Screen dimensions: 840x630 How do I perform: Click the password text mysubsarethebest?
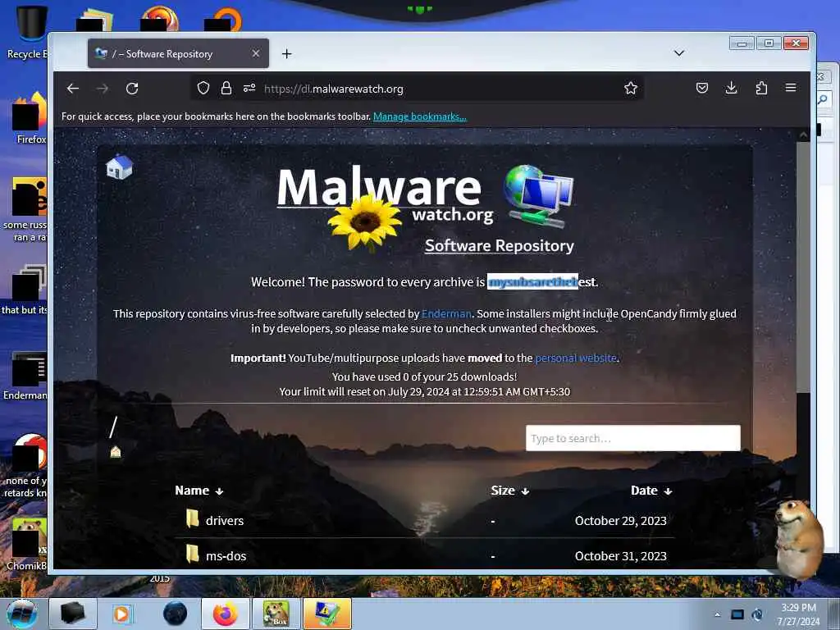(541, 282)
